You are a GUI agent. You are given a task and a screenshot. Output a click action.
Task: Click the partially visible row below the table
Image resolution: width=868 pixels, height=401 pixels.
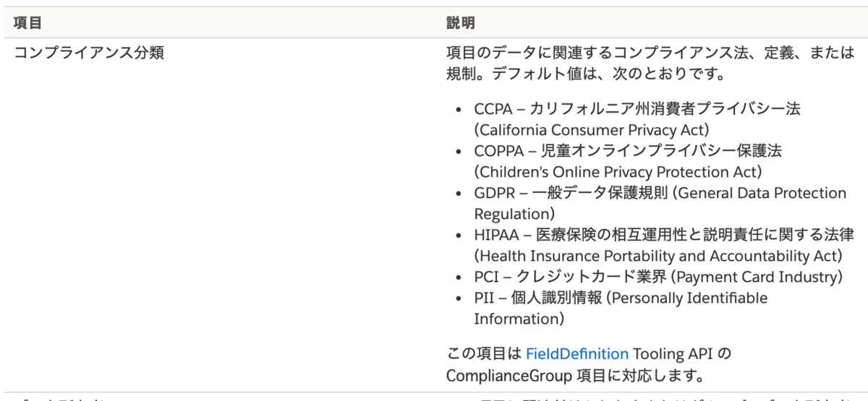click(x=434, y=397)
